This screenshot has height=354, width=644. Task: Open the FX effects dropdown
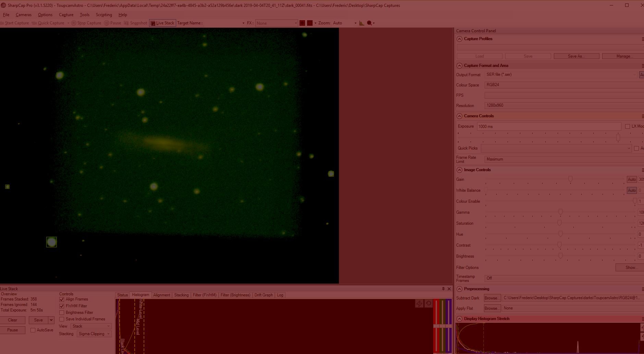pyautogui.click(x=276, y=23)
